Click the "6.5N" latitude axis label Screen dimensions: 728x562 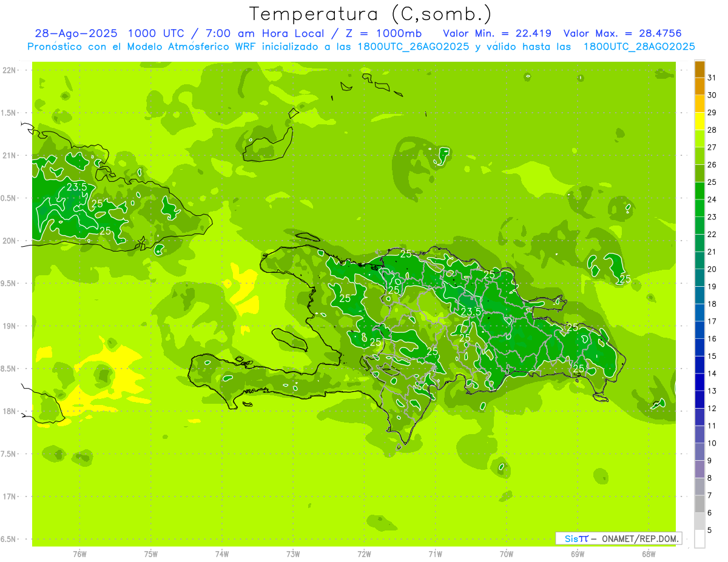(9, 539)
